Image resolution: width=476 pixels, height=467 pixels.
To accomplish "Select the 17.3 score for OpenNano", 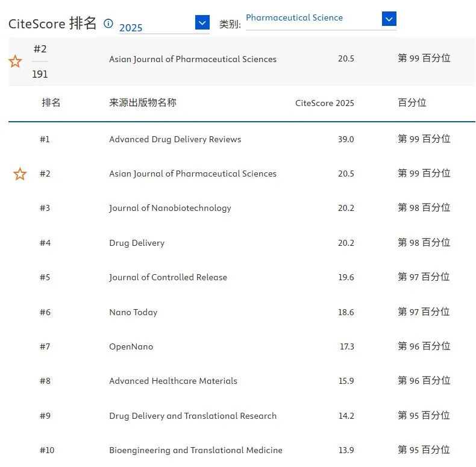I will point(347,346).
